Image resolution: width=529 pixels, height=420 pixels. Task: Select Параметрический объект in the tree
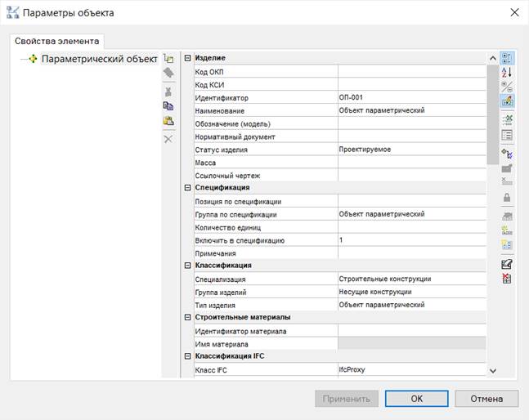(x=100, y=59)
